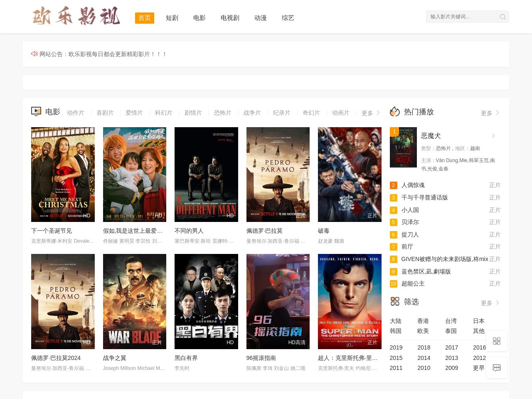Click the 下一个圣诞节见 title
Screen dimensions: 532x399
(x=52, y=231)
